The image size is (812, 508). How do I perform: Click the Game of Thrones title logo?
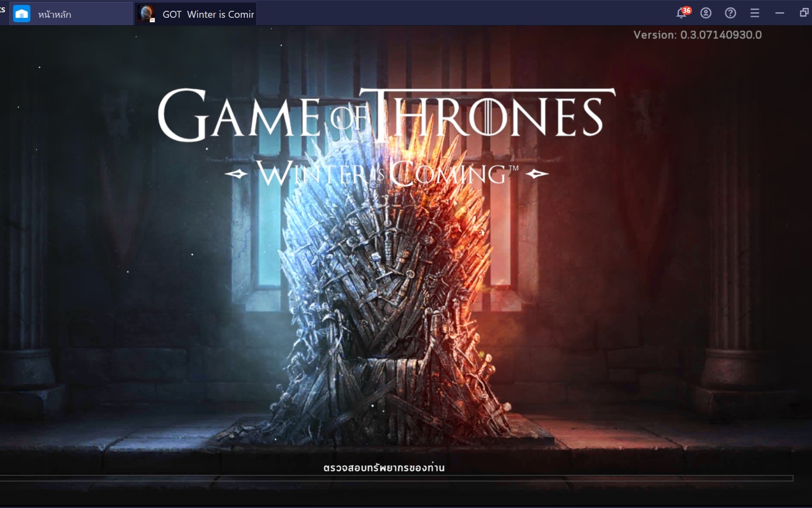pos(387,114)
